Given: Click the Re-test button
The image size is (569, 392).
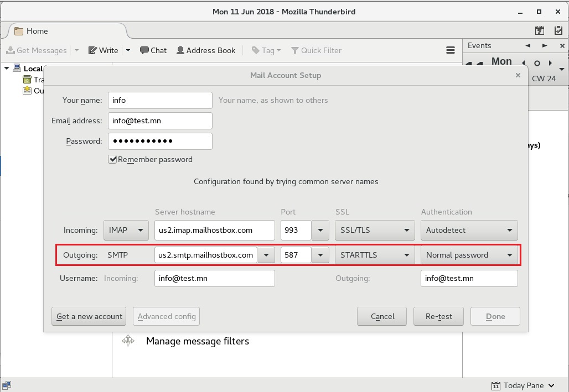Looking at the screenshot, I should click(438, 316).
